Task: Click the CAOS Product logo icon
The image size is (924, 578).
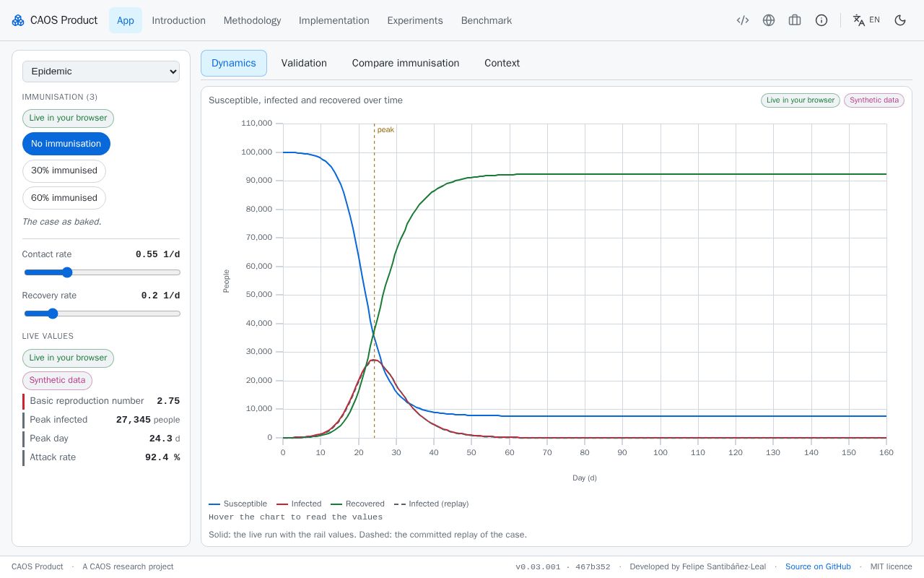Action: pos(18,20)
